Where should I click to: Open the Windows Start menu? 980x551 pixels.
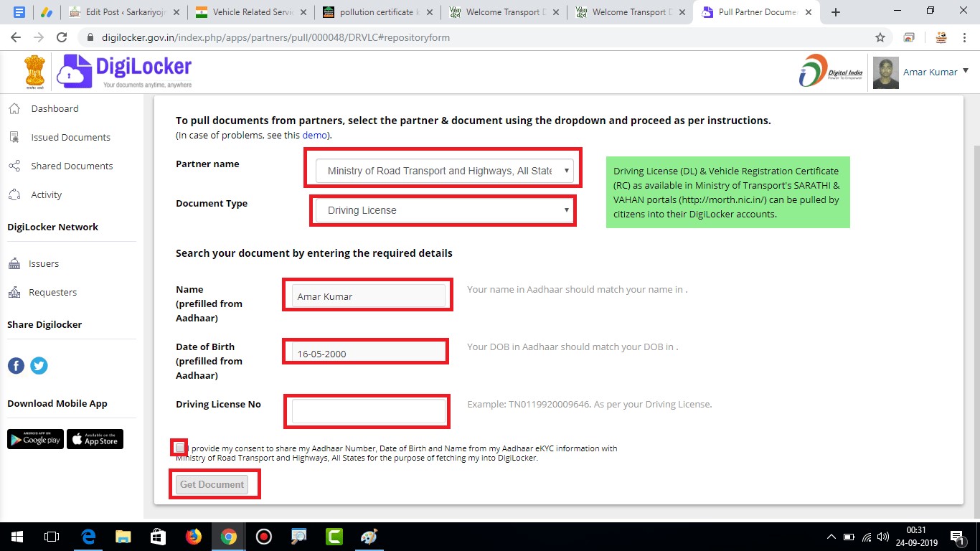[16, 537]
